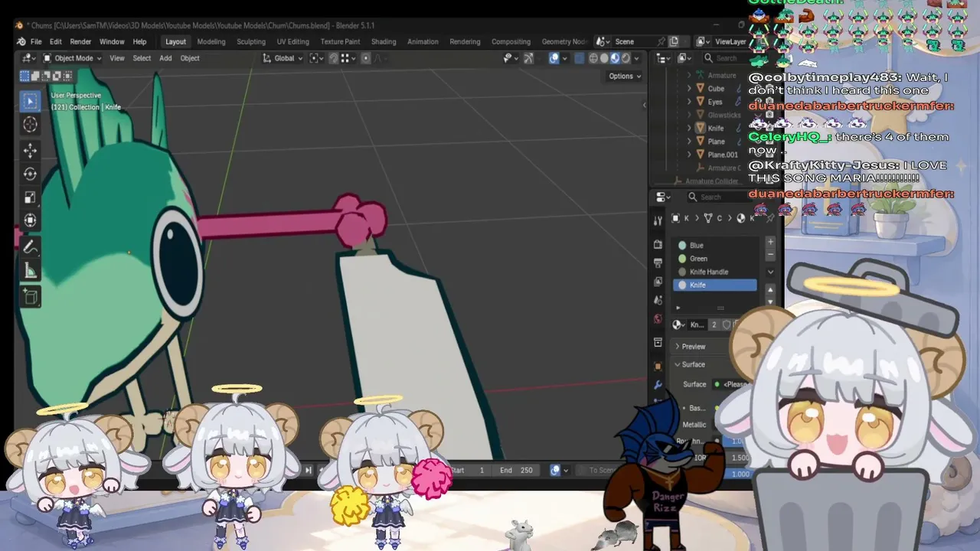Click the Blender logo menu icon
The width and height of the screenshot is (980, 551).
tap(21, 41)
